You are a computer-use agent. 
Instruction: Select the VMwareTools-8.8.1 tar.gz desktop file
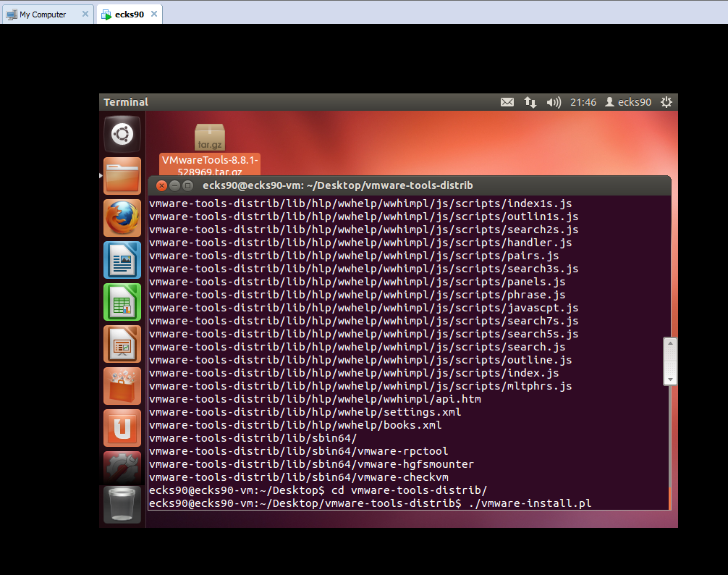pyautogui.click(x=210, y=150)
